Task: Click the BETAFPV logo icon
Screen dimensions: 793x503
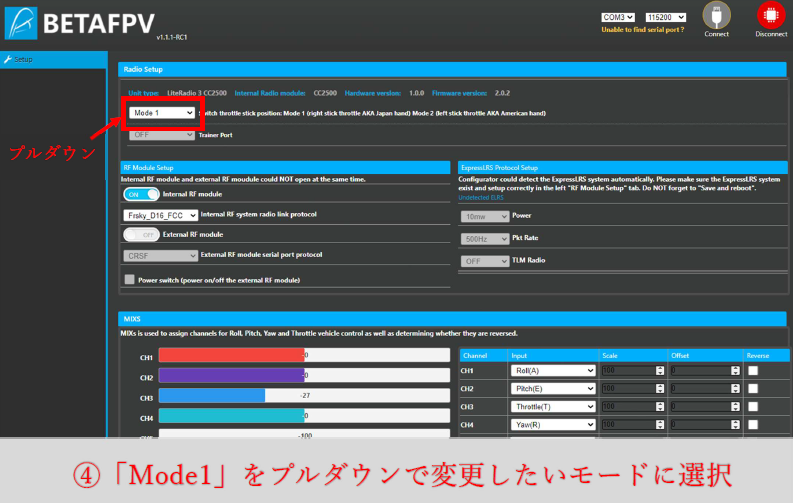Action: point(21,23)
